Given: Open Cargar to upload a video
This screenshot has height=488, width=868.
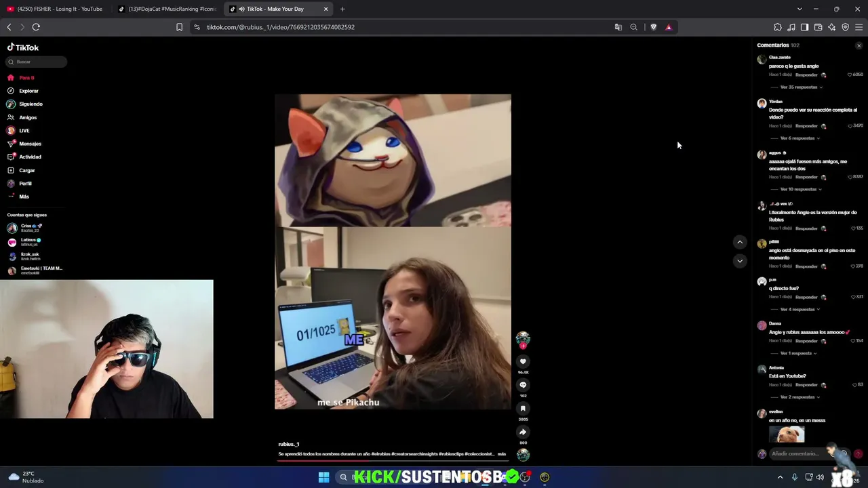Looking at the screenshot, I should (x=21, y=170).
